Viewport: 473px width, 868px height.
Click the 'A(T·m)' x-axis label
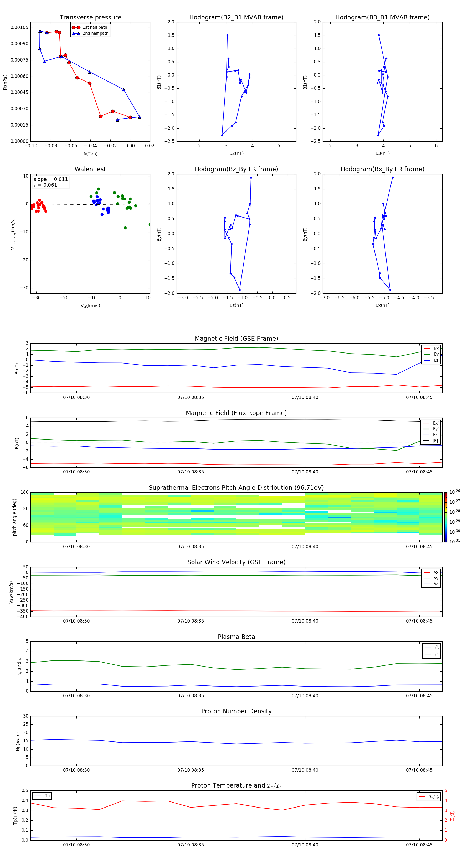[90, 154]
